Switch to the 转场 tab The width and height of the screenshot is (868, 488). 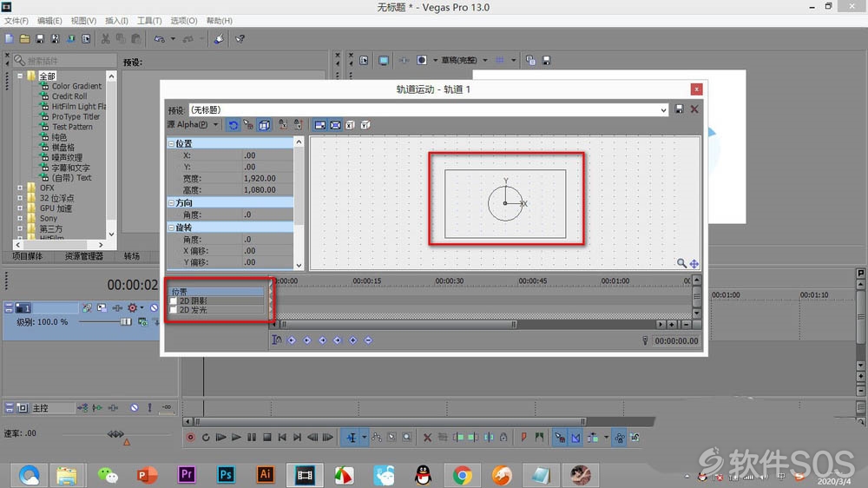(x=132, y=256)
